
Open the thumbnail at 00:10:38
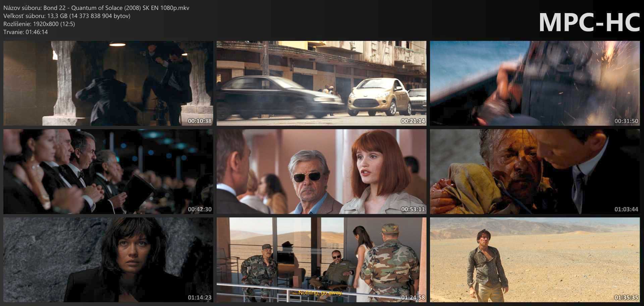tap(108, 83)
